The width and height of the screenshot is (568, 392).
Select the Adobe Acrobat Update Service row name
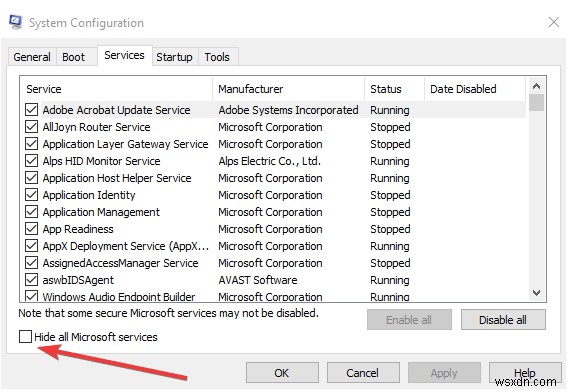(x=116, y=110)
